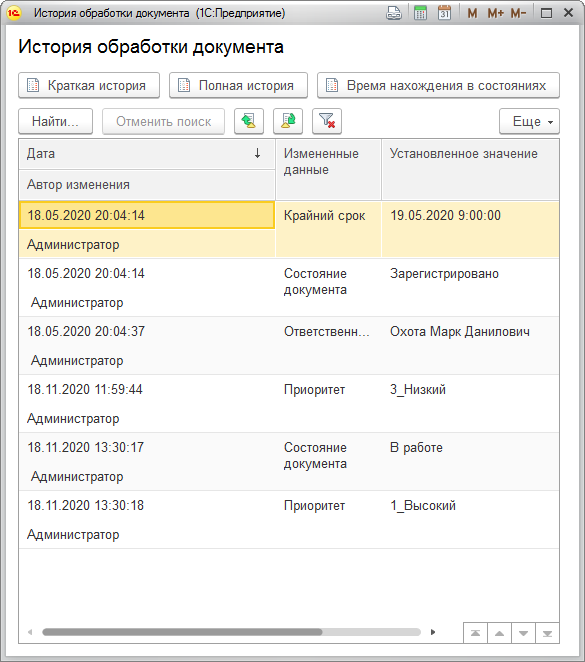Select the 18.11.2020 13:30:18 date cell
Viewport: 585px width, 662px height.
click(x=147, y=505)
